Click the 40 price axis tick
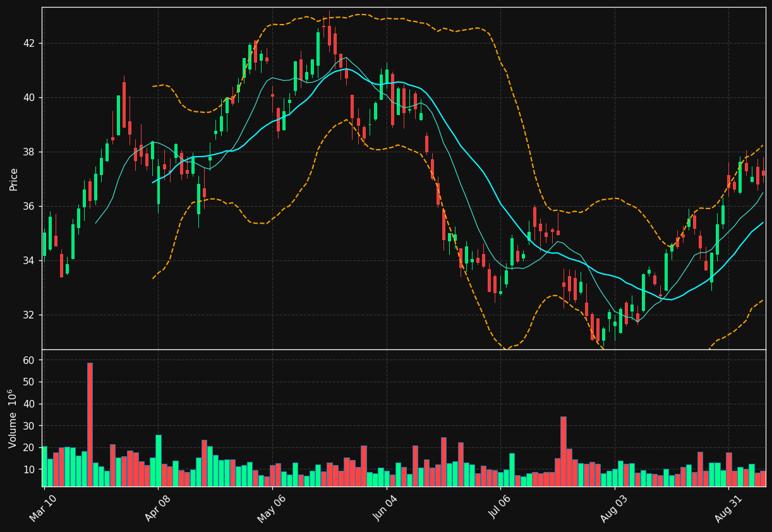The image size is (772, 532). (x=29, y=98)
